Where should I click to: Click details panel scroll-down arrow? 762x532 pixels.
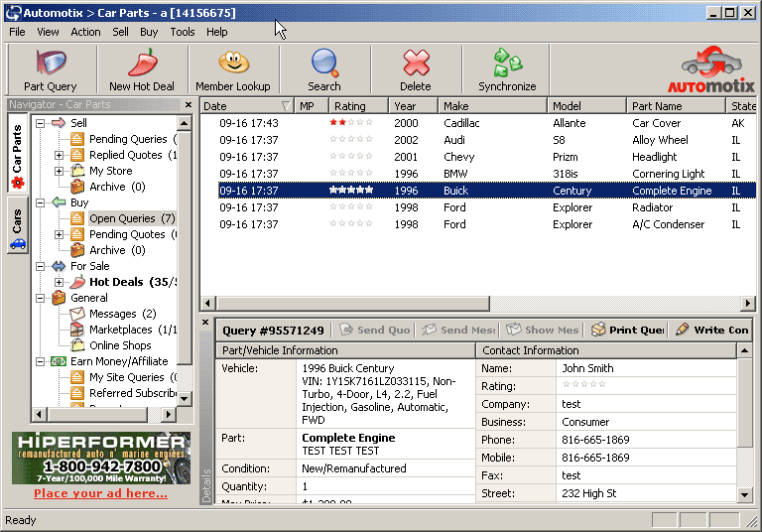click(744, 495)
